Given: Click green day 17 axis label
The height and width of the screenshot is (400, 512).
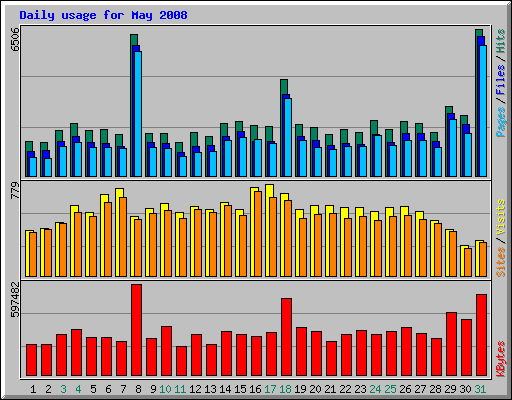Looking at the screenshot, I should click(x=270, y=389).
